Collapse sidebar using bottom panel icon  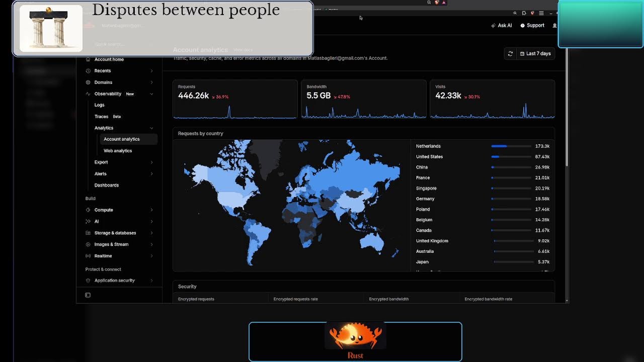pos(88,295)
